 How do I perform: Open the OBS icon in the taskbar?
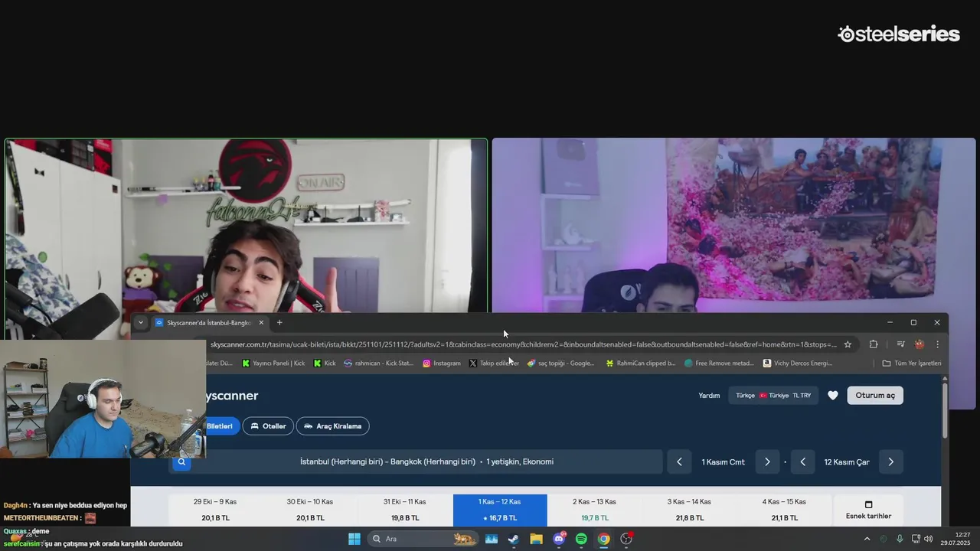coord(626,539)
